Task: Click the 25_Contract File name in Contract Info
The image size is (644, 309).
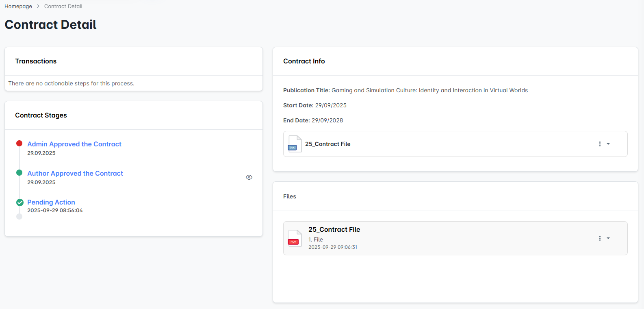Action: click(327, 144)
